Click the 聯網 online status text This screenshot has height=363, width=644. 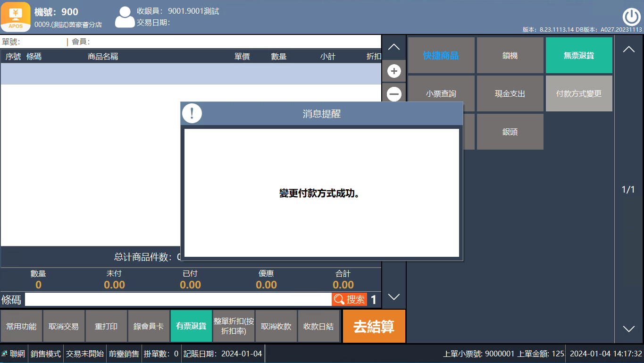coord(17,354)
